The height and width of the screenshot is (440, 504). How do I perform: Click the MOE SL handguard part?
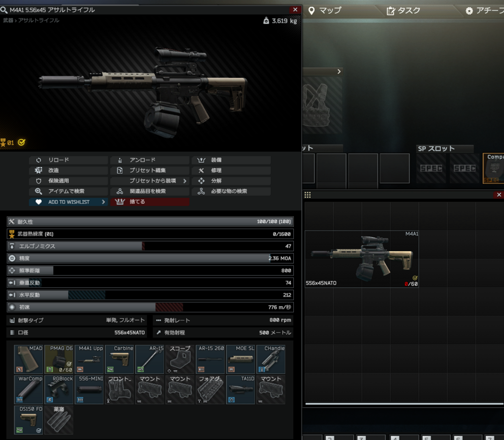(x=240, y=359)
